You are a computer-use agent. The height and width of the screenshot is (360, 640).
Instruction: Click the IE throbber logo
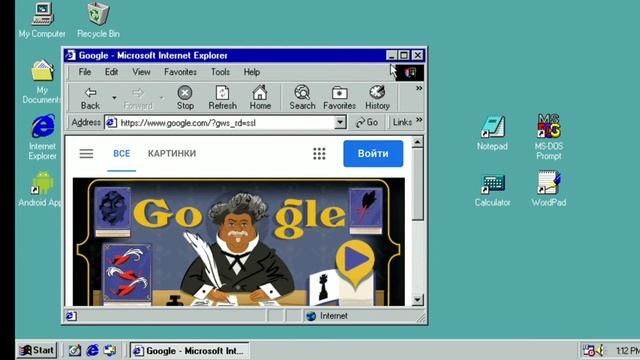(410, 73)
